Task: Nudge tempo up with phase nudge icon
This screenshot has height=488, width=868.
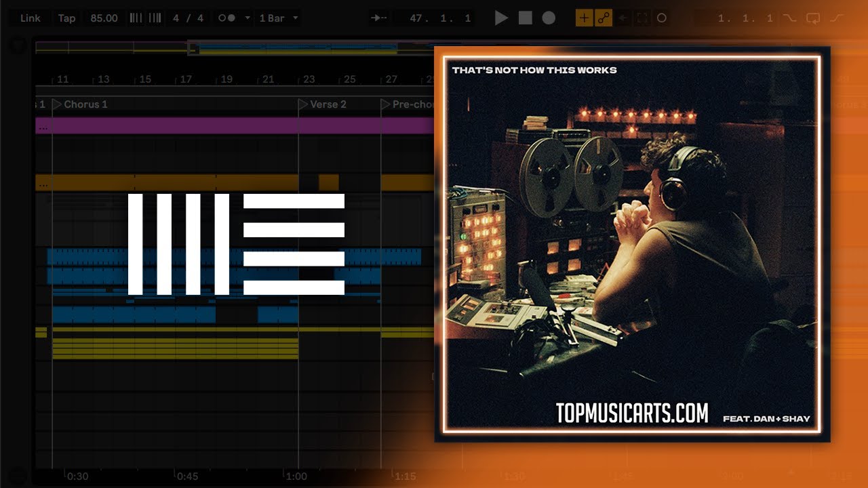Action: coord(155,18)
